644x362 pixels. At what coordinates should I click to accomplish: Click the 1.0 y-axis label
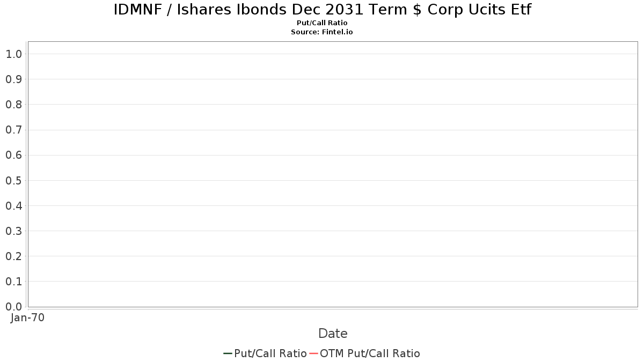(x=13, y=54)
